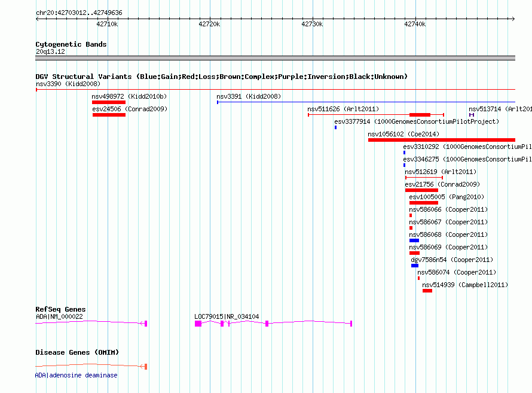This screenshot has width=532, height=393.
Task: Open dgv7586n54 (Cooper2011) variant label
Action: [452, 260]
